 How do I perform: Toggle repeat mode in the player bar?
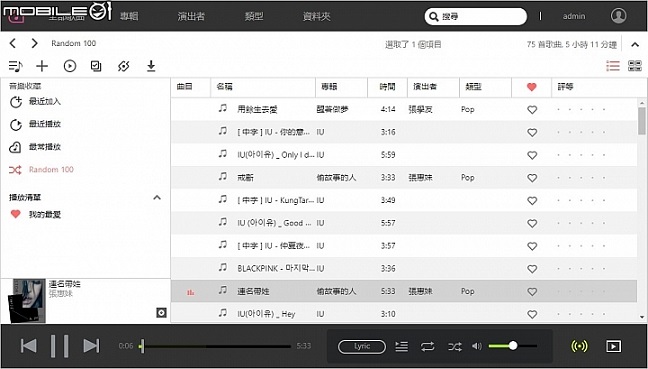point(428,346)
